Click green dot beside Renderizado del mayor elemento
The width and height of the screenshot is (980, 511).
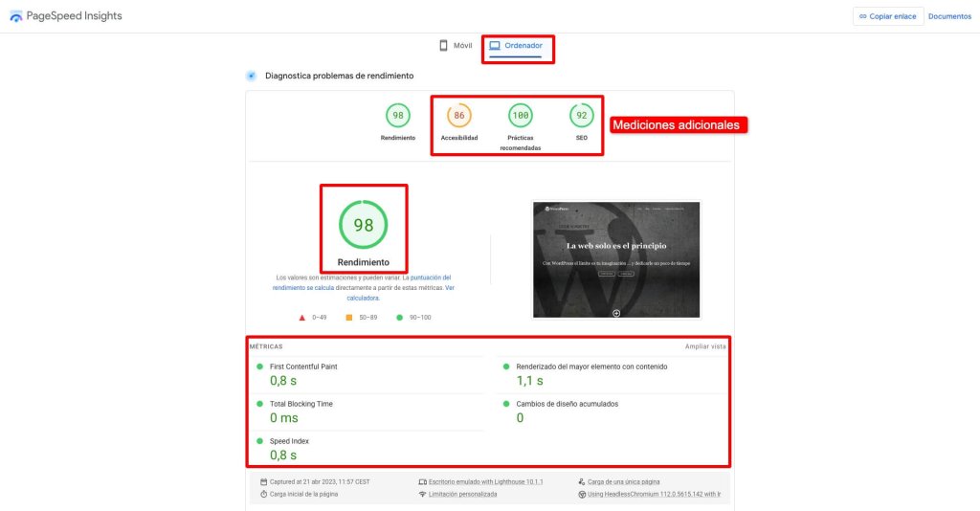[506, 367]
